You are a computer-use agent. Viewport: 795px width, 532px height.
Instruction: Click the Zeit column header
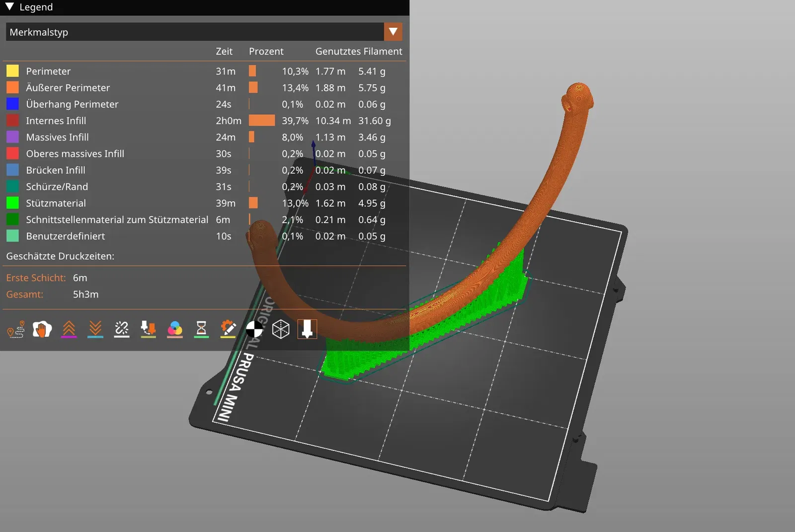click(x=224, y=51)
